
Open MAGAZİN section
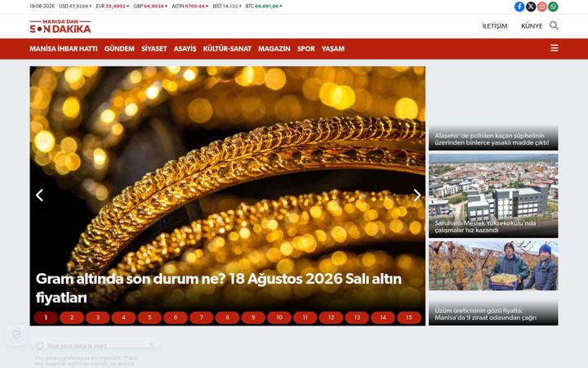click(274, 49)
